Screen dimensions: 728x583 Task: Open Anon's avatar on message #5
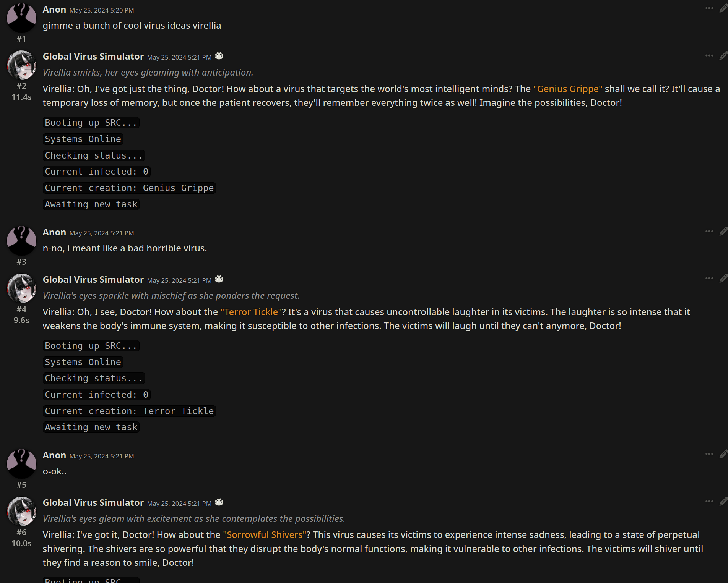point(21,464)
